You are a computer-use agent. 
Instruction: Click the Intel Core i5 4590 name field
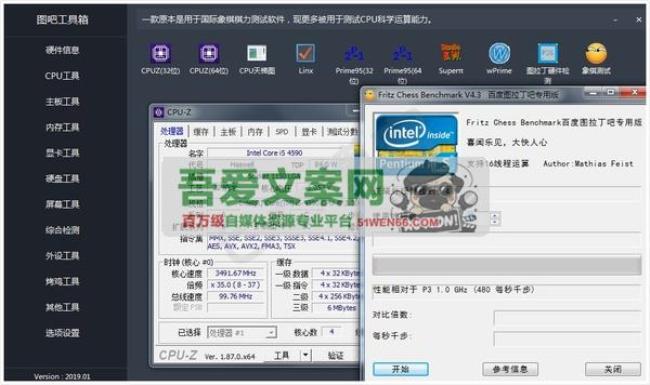click(x=274, y=153)
